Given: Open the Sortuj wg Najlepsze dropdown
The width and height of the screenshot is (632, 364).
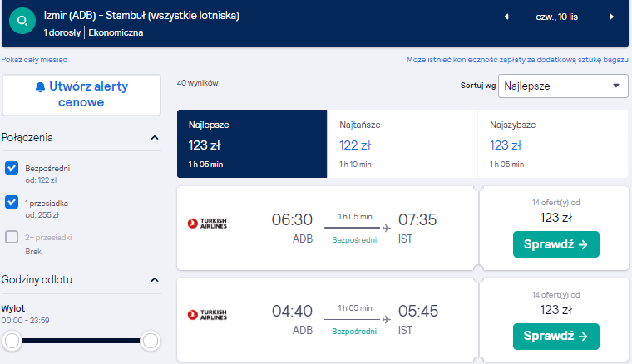Looking at the screenshot, I should click(563, 86).
